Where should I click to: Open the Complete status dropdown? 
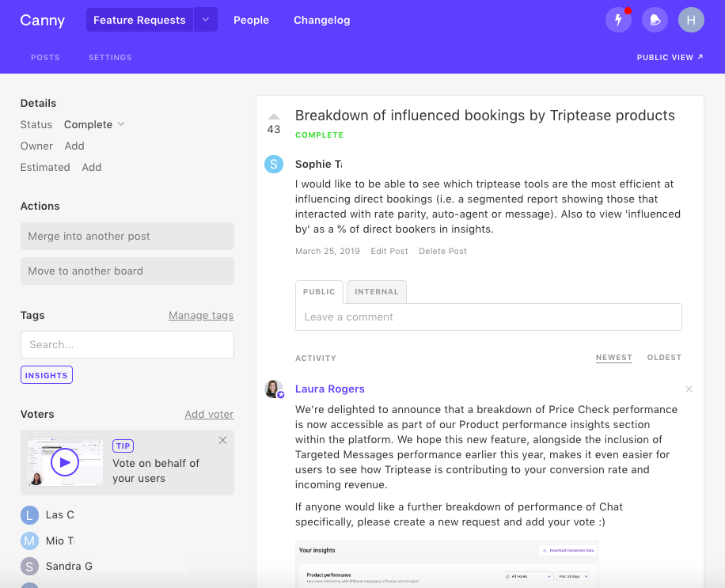coord(94,124)
